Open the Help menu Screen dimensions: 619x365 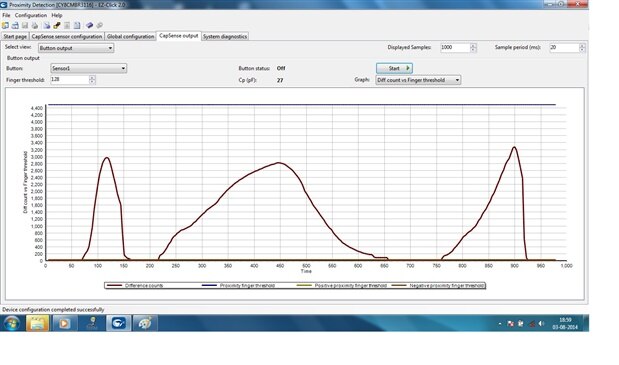[57, 15]
